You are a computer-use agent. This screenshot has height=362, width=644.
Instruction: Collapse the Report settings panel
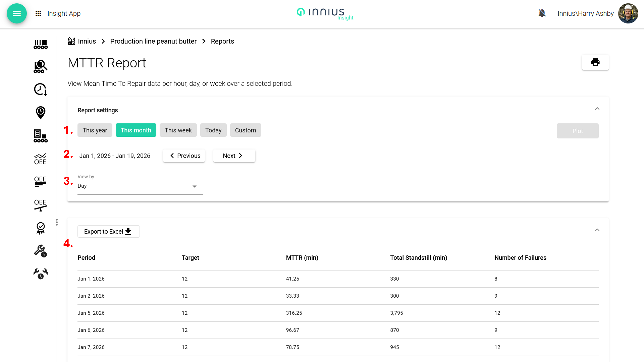tap(597, 109)
